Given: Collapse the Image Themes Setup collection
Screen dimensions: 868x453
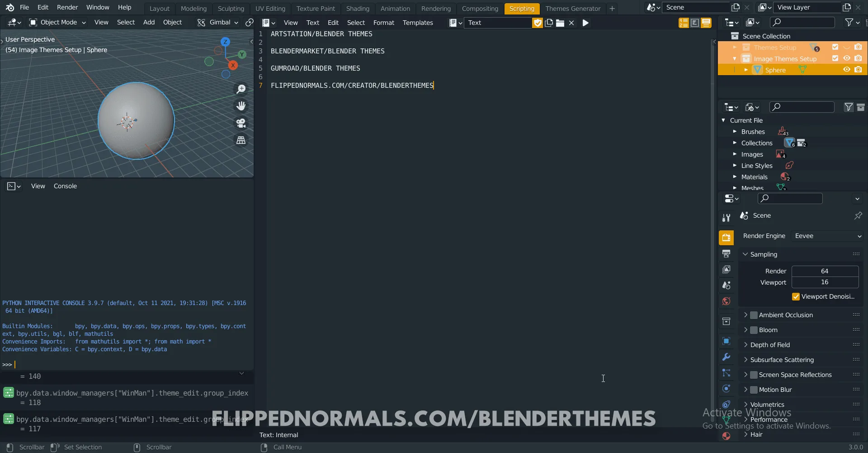Looking at the screenshot, I should coord(735,59).
